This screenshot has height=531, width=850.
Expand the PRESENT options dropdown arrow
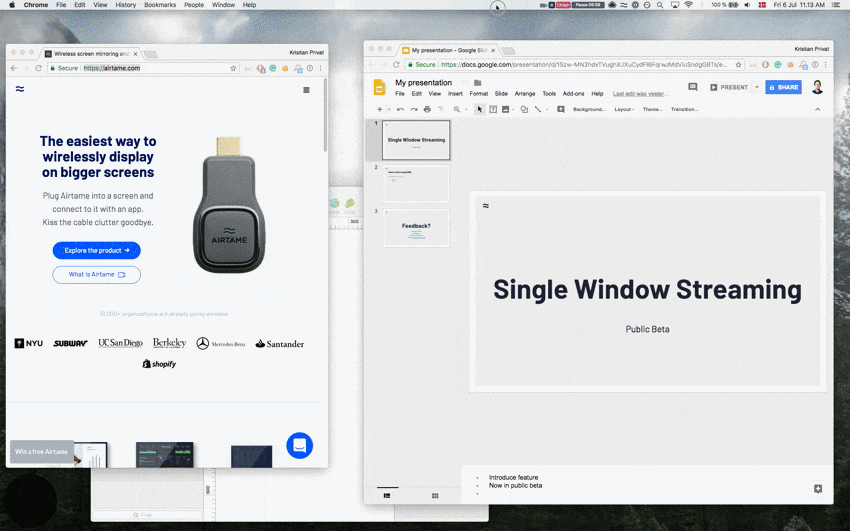pyautogui.click(x=757, y=87)
